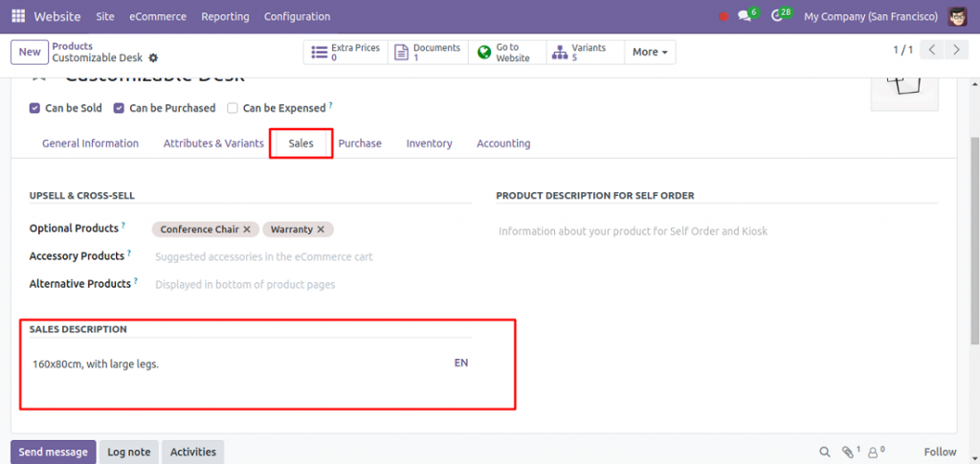
Task: Open the apps grid menu icon
Action: pos(18,16)
